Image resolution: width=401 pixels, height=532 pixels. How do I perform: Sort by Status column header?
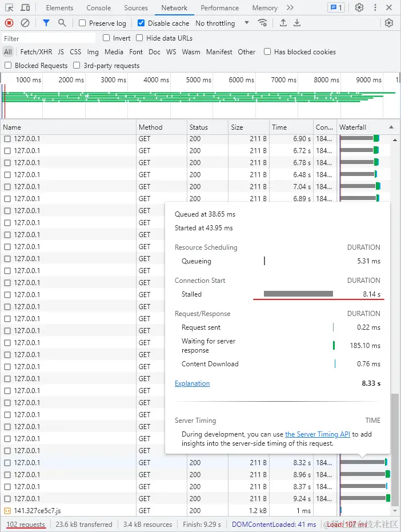coord(207,127)
